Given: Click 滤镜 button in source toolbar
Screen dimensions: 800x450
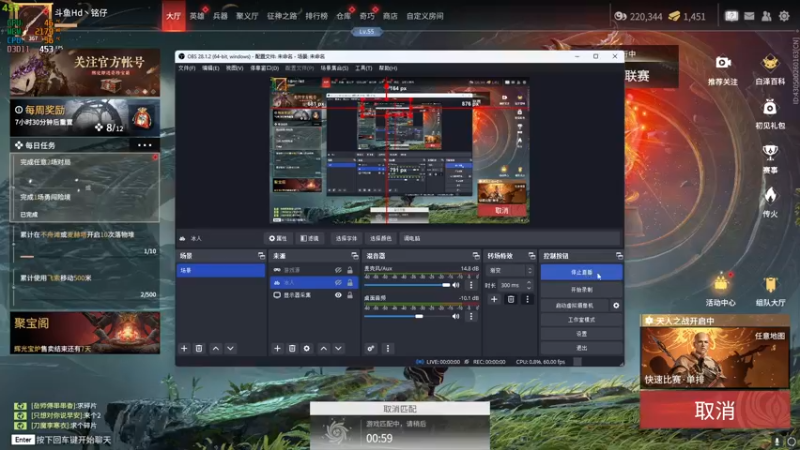Looking at the screenshot, I should (x=310, y=238).
